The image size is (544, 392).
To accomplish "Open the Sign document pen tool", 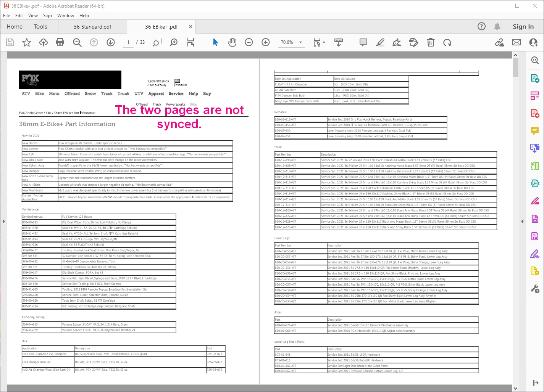I will (x=397, y=42).
